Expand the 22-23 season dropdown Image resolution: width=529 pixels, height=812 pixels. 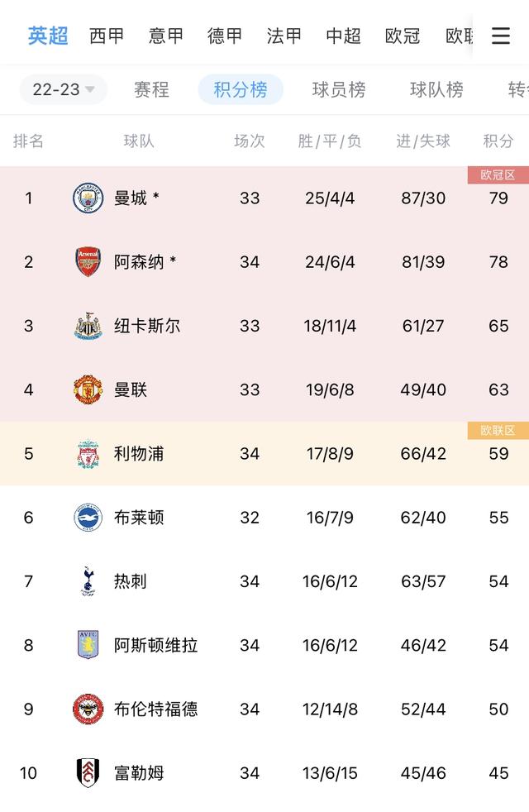pyautogui.click(x=63, y=89)
